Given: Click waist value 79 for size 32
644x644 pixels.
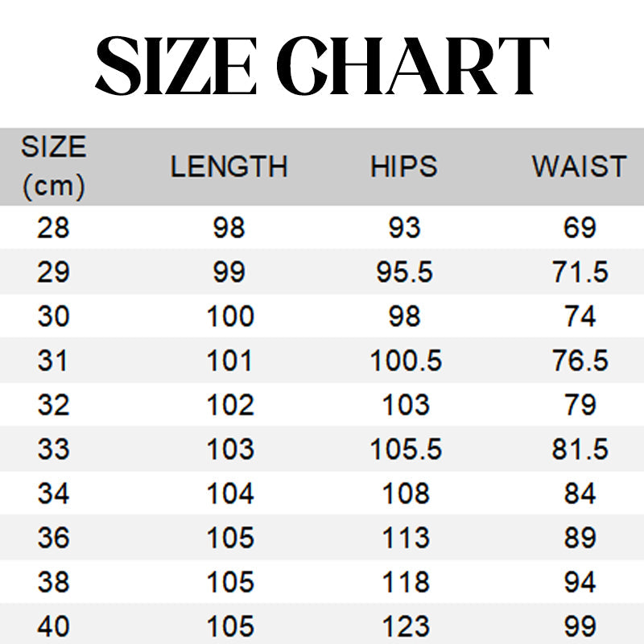Looking at the screenshot, I should point(580,405).
